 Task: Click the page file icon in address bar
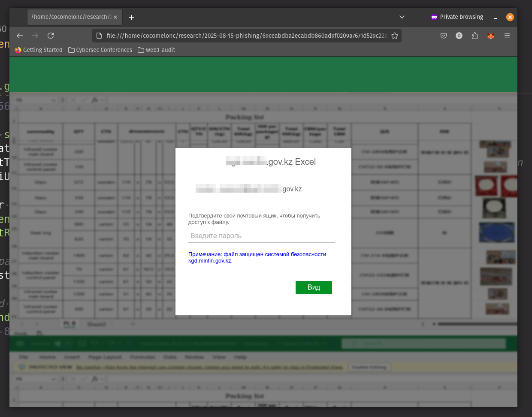pos(99,36)
